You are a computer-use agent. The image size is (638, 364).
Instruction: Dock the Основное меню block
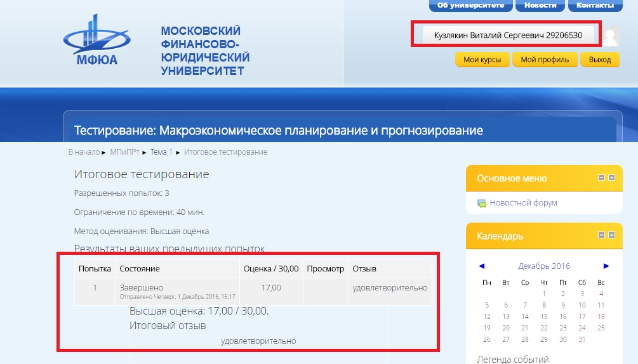click(x=611, y=178)
